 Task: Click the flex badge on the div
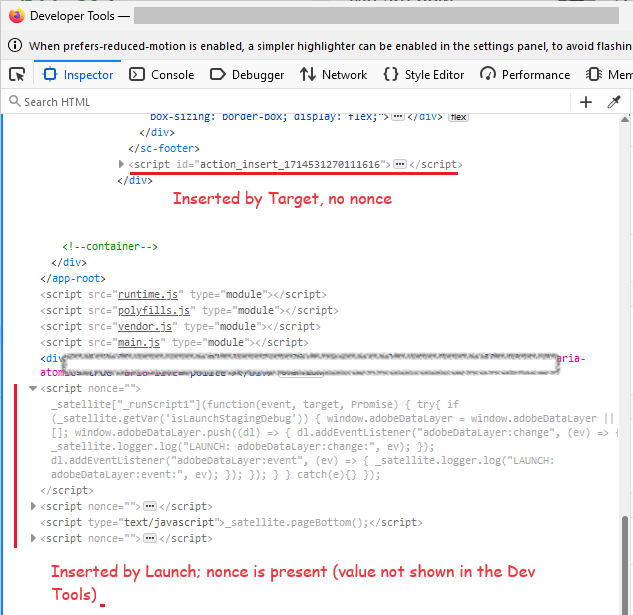458,117
